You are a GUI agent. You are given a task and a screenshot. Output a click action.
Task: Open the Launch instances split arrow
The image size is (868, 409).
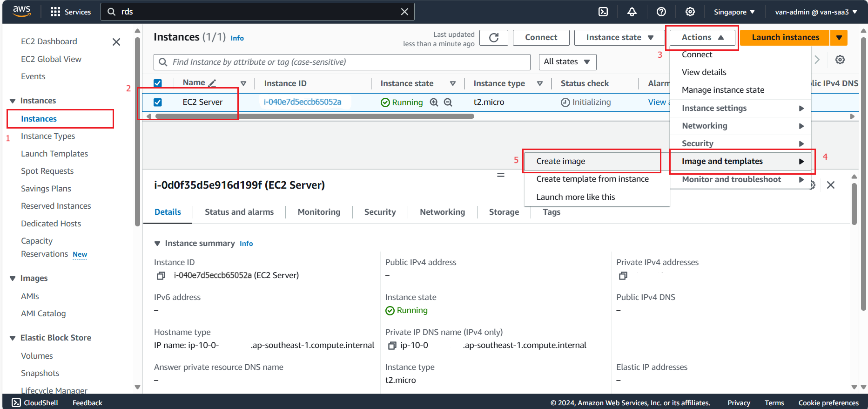839,38
